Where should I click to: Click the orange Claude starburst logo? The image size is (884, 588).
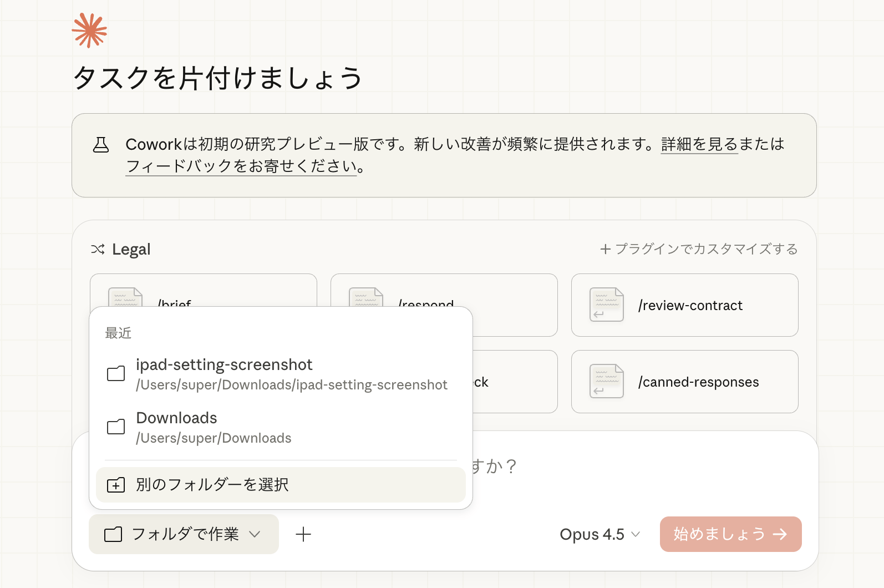(x=89, y=30)
